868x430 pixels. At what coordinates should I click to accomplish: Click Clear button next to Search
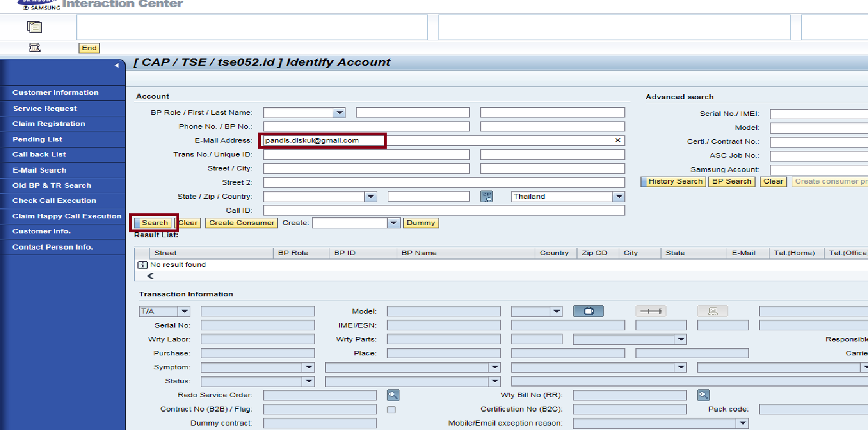[x=188, y=223]
